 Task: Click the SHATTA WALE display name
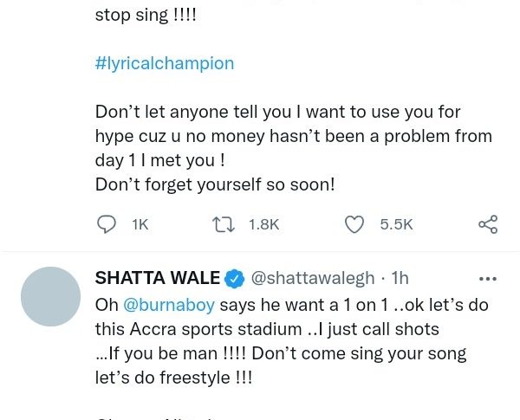(x=156, y=278)
